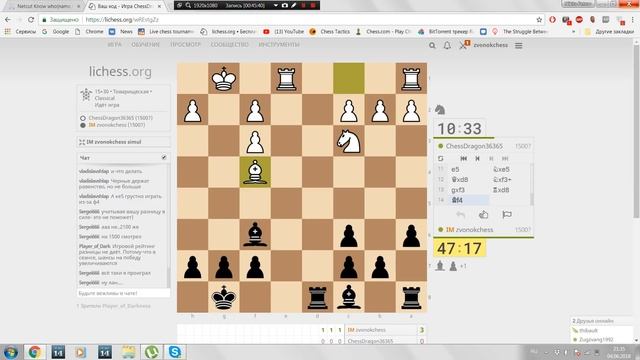
Task: Jump to the first move
Action: [x=463, y=158]
